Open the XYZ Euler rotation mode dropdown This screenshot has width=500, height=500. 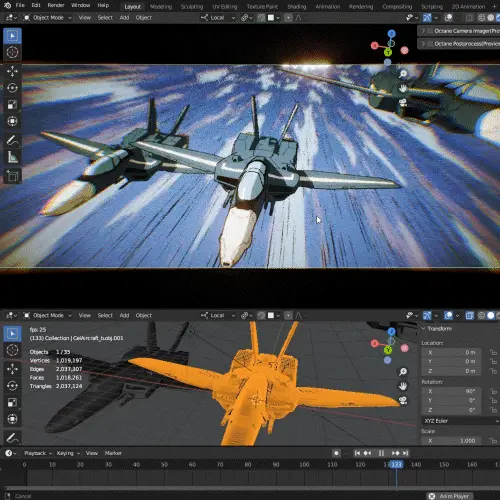click(460, 421)
